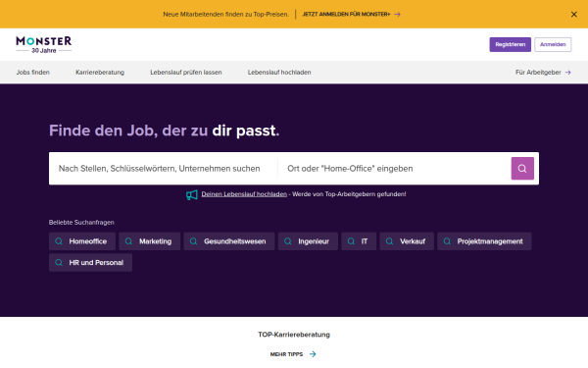Image resolution: width=588 pixels, height=368 pixels.
Task: Click the Monster 30 Jahre logo
Action: 44,45
